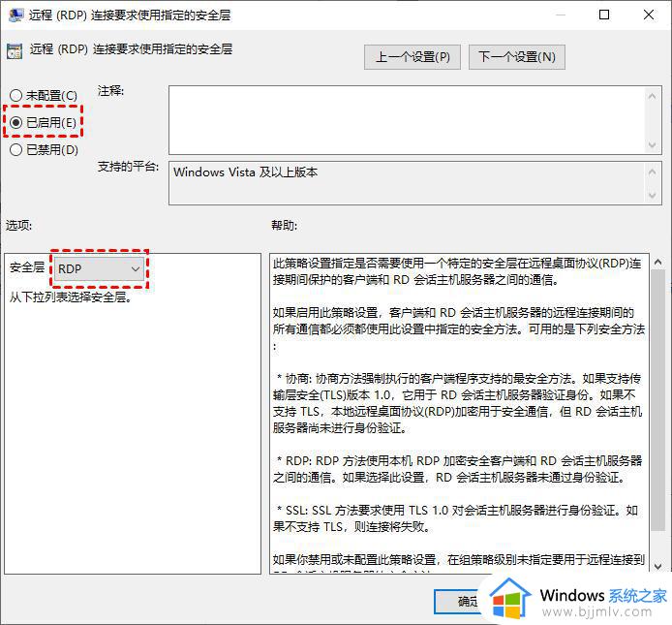Go to 上一个设置(P)

click(x=412, y=56)
